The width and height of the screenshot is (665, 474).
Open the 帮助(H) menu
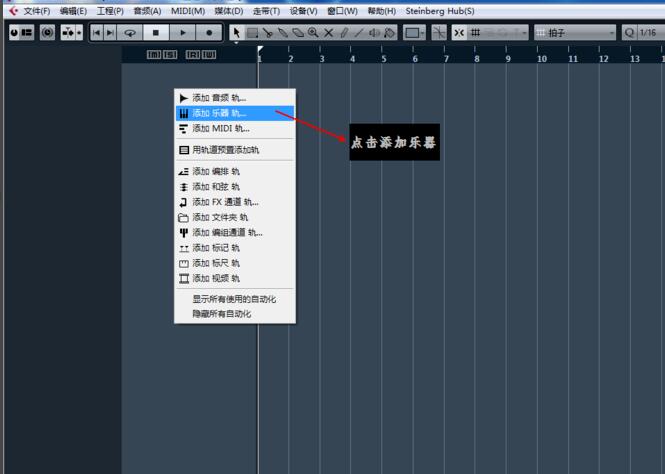382,11
